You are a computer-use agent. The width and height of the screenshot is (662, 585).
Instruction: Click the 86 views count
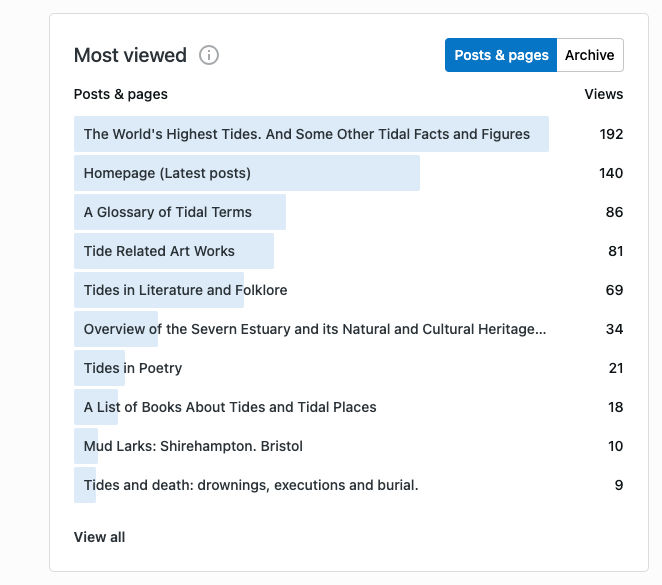[x=614, y=212]
